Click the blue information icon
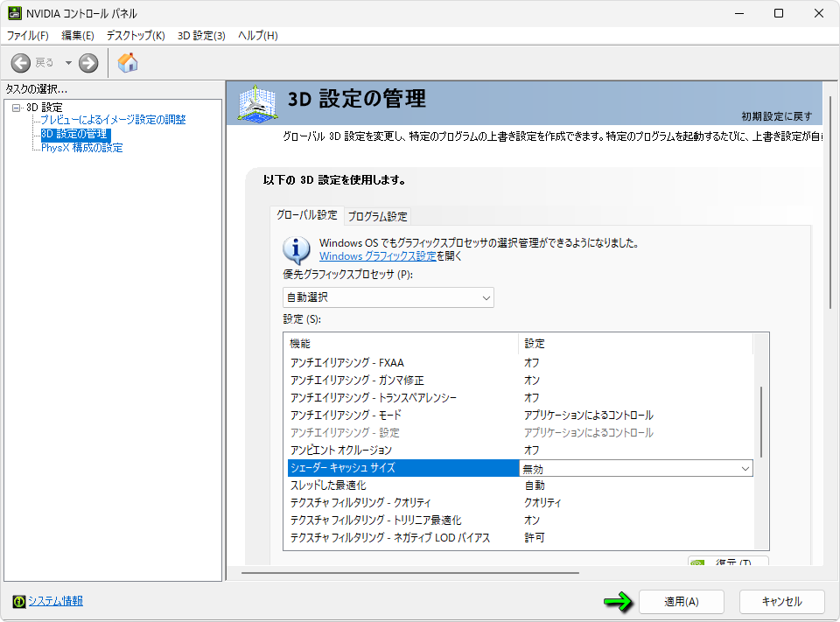 (297, 249)
